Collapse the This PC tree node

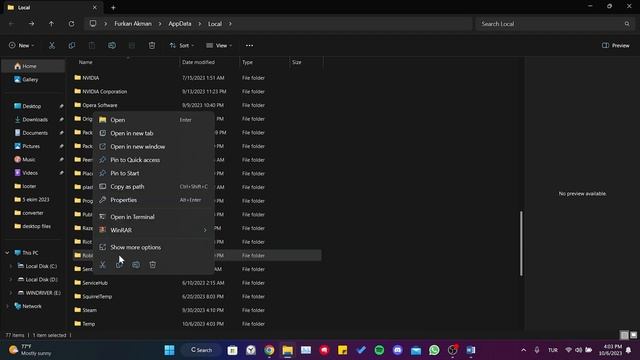(x=7, y=253)
